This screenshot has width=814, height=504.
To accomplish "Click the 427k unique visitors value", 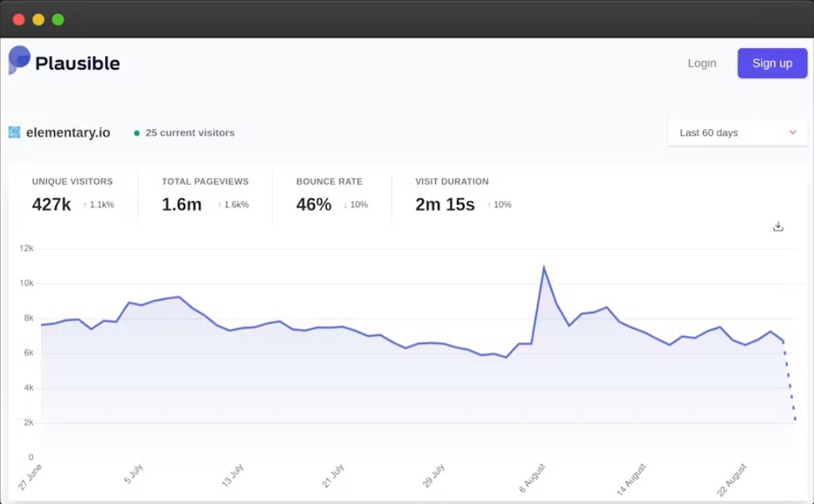I will [x=51, y=205].
